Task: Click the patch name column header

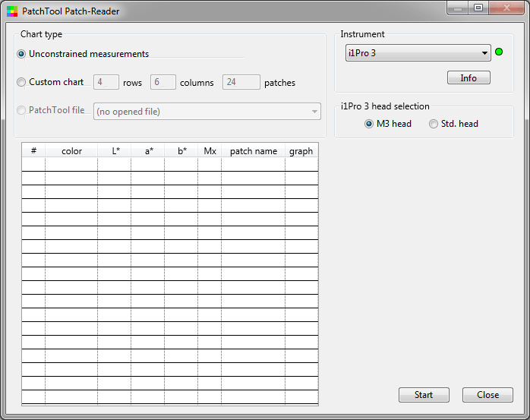Action: [253, 151]
